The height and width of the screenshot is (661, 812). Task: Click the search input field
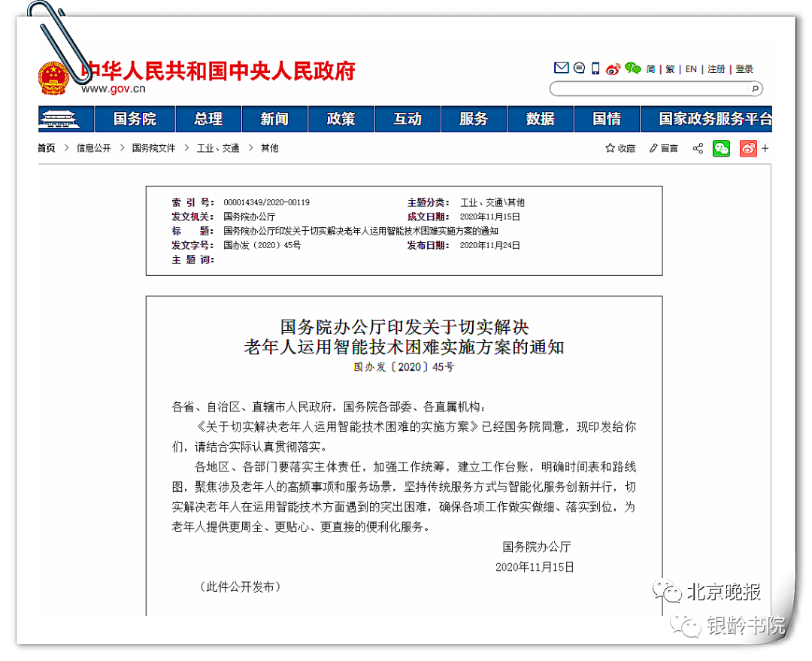(x=650, y=89)
